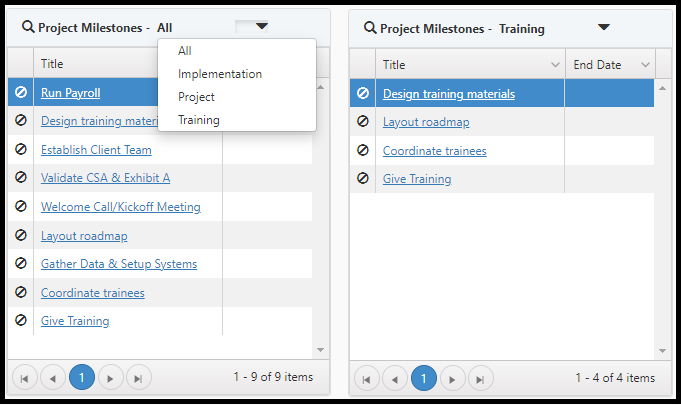Click the status icon beside Coordinate trainees in the Training panel

363,150
